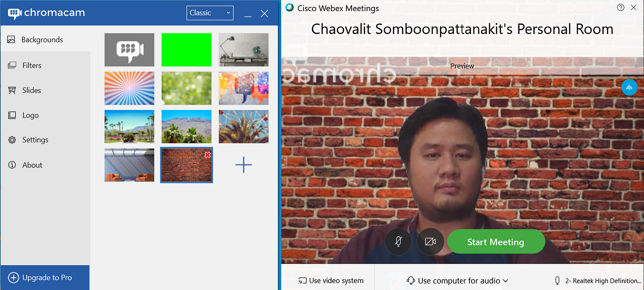Select the red brick wall background
Screen dimensions: 644x290
[186, 165]
